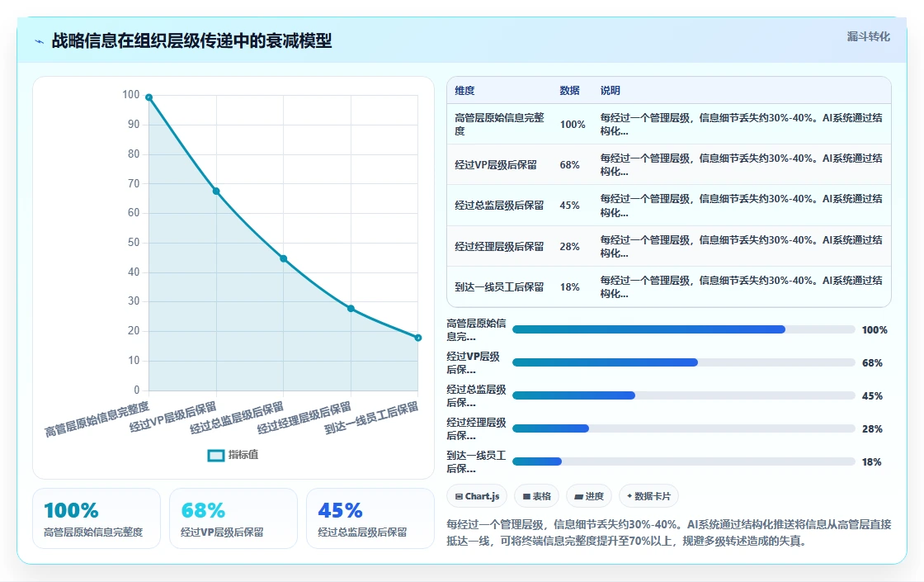Click the 68% label right of progress bars

click(x=872, y=363)
